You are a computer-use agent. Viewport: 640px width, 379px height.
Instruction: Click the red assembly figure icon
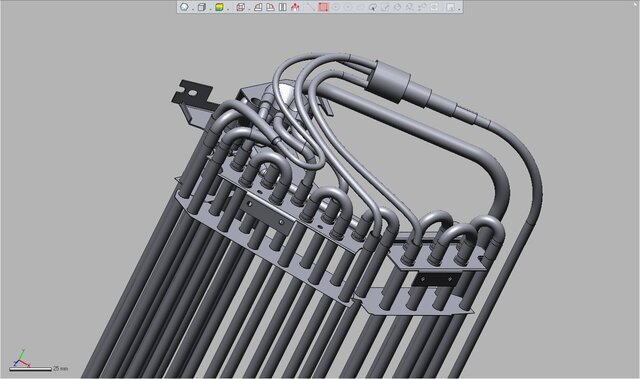[295, 7]
